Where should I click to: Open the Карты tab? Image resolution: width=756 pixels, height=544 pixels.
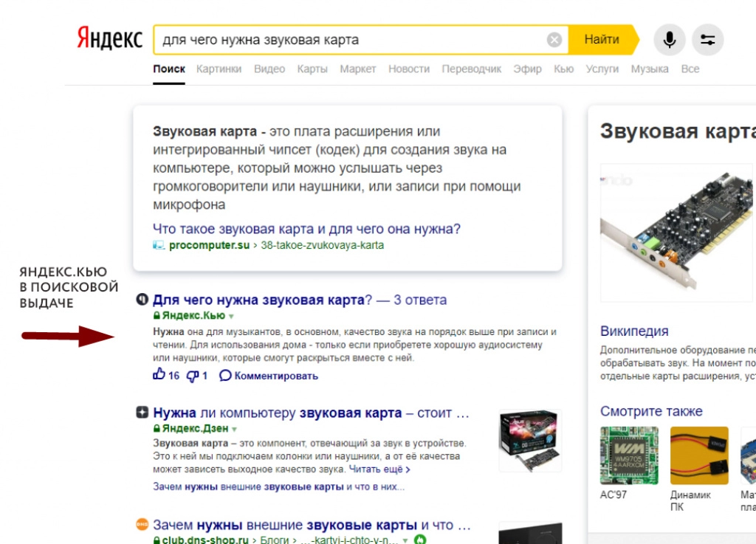312,69
